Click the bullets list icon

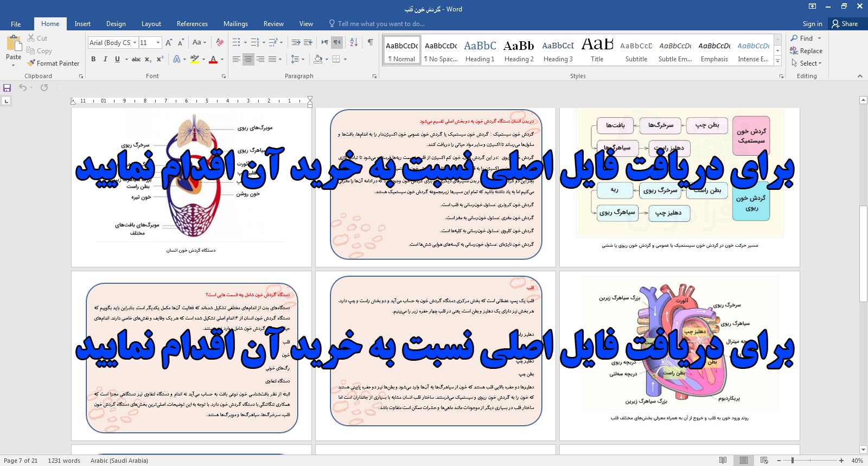236,42
